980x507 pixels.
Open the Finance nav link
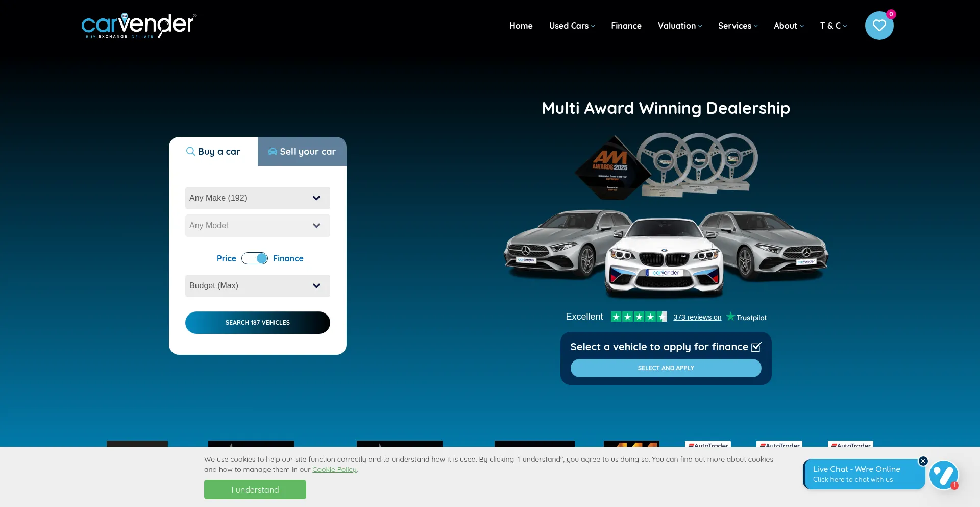pos(626,26)
